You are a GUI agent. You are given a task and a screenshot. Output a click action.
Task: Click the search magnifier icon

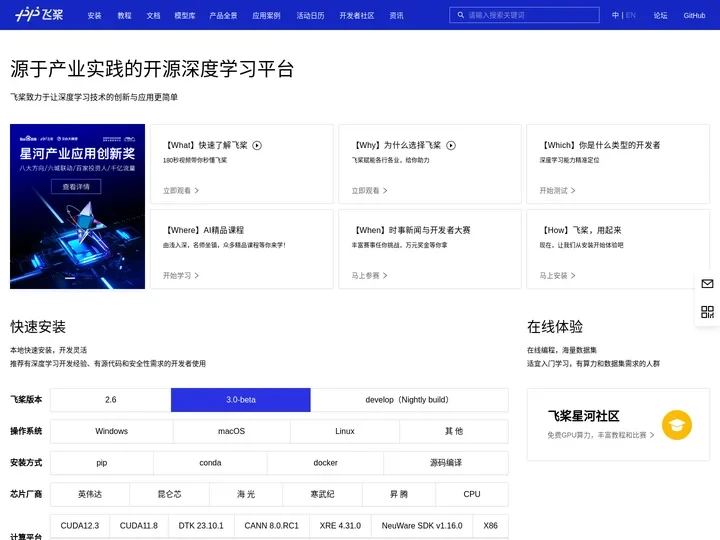461,15
